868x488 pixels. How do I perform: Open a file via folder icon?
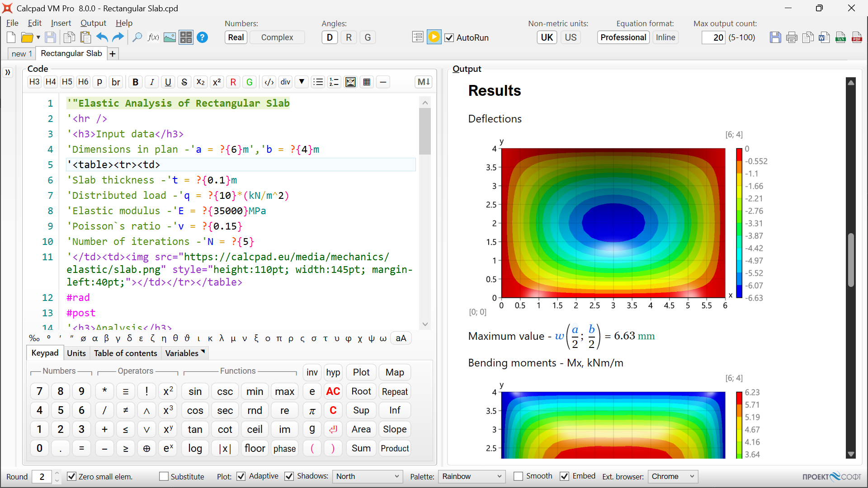tap(27, 38)
